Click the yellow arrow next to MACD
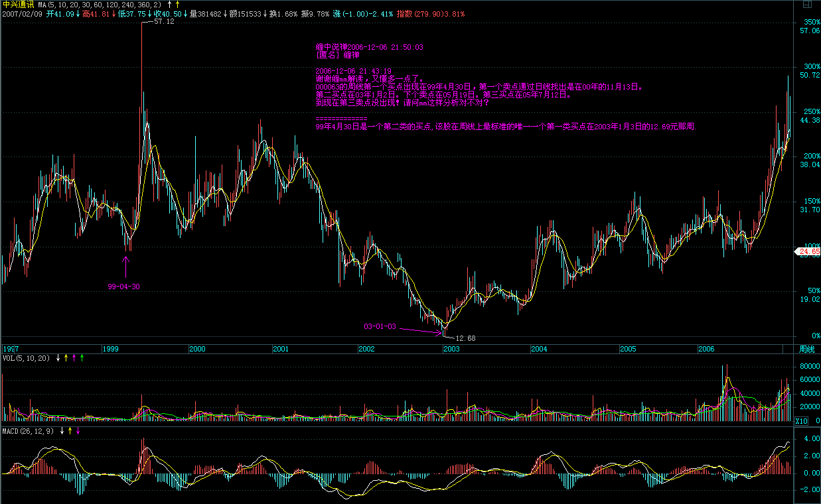 coord(70,431)
